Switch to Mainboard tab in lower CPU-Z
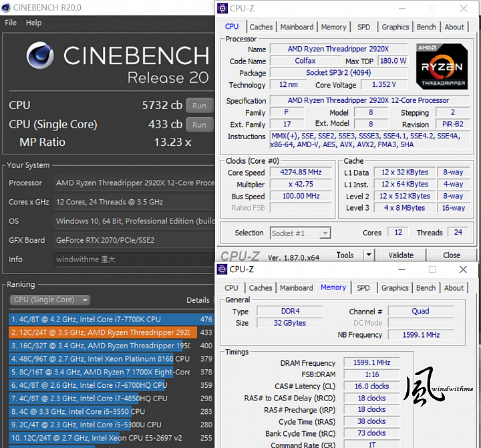The height and width of the screenshot is (448, 481). point(297,288)
